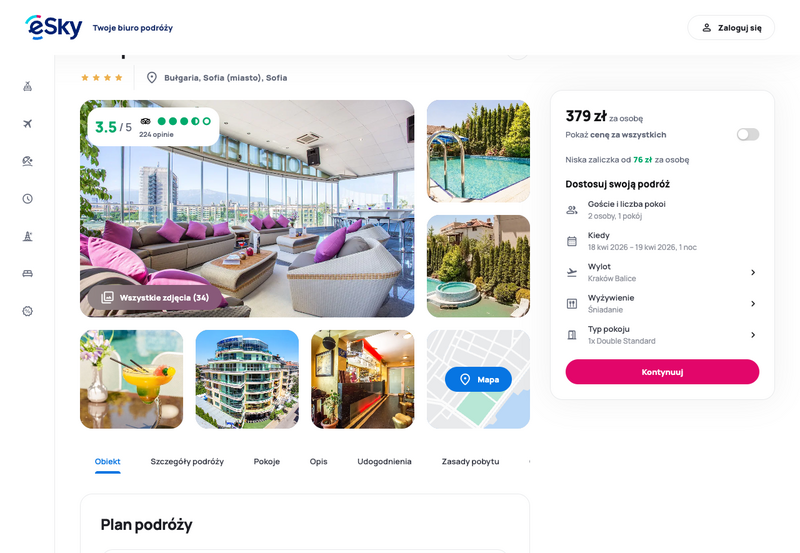Open Wszystkie zdjęcia (34) gallery
The image size is (800, 553).
coord(155,297)
